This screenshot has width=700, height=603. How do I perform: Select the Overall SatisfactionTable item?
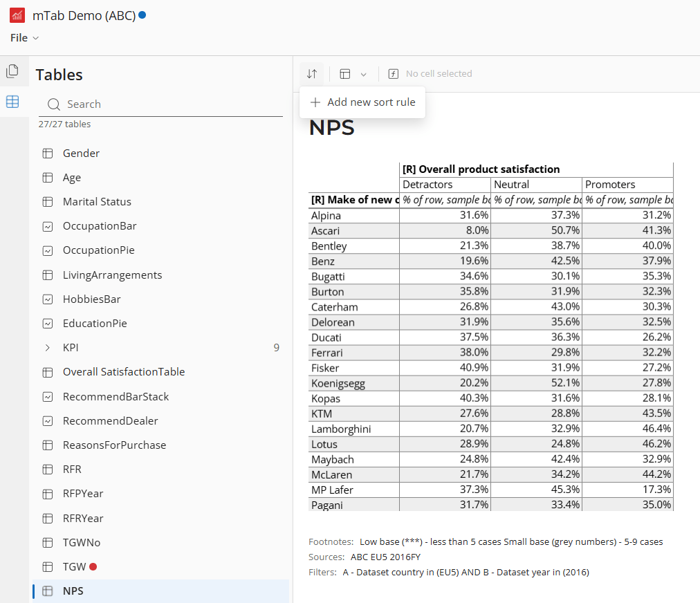[x=124, y=372]
